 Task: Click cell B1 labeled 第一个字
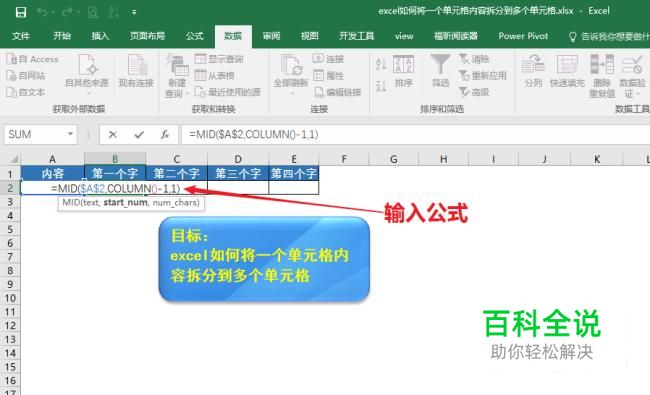click(115, 173)
